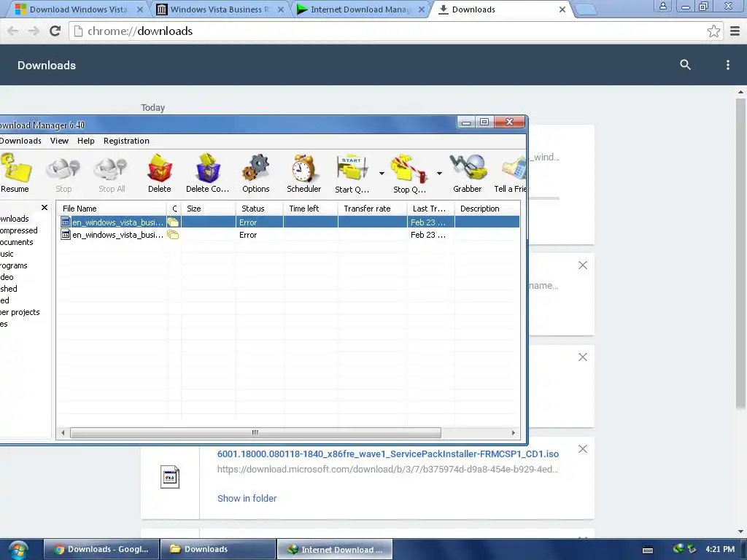Switch to Downloads - Google Chrome taskbar button

101,549
